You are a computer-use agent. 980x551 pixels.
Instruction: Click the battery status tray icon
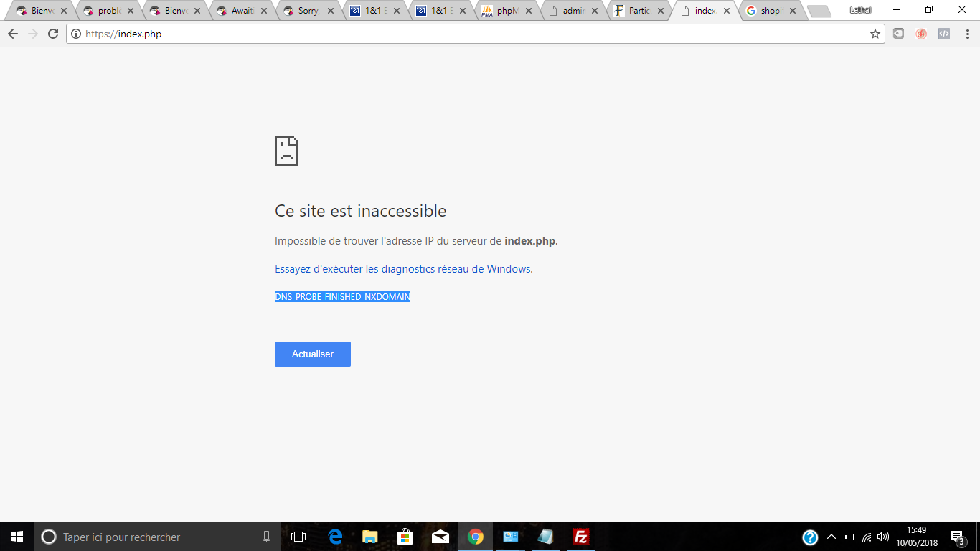coord(849,537)
